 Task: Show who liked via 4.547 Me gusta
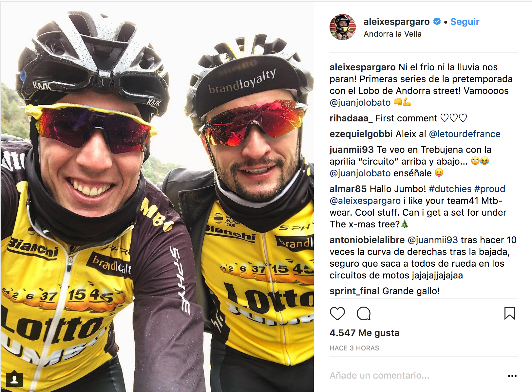click(364, 333)
